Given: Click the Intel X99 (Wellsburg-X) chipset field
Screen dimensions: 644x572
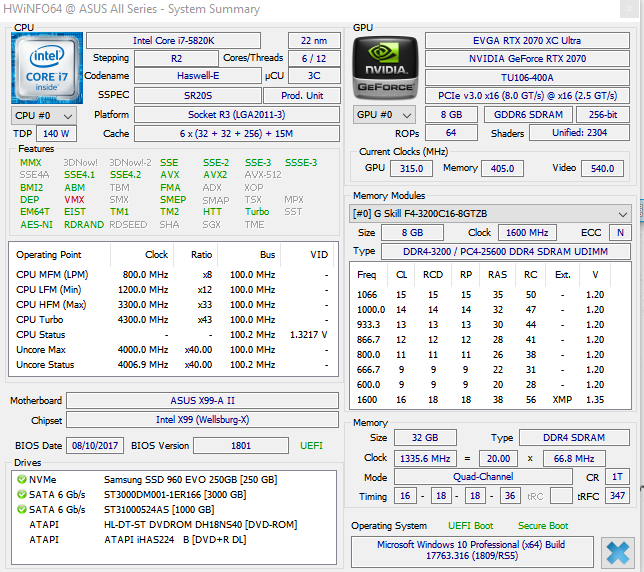Looking at the screenshot, I should (202, 420).
